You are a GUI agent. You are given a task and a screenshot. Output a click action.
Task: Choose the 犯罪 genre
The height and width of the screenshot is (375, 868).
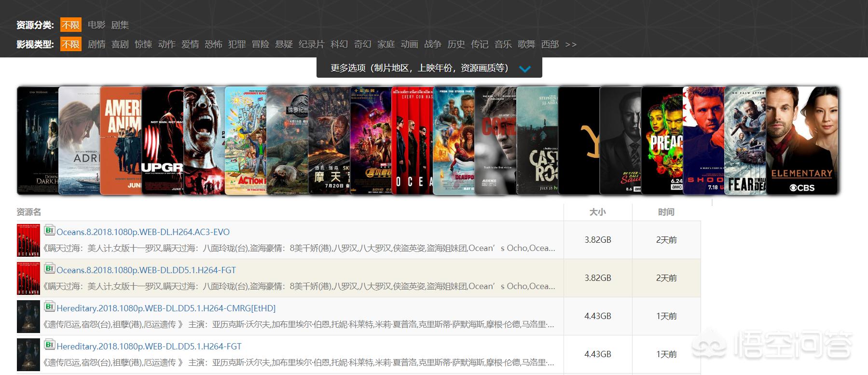237,44
